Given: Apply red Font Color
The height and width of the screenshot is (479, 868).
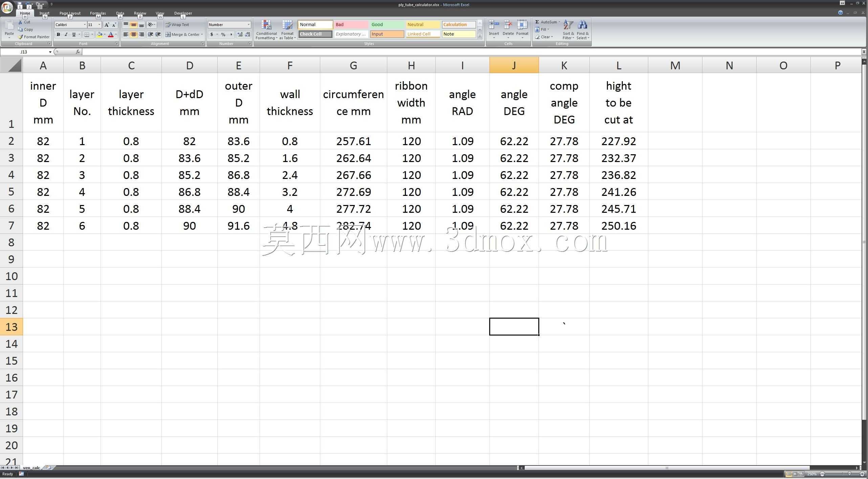Looking at the screenshot, I should pos(110,35).
